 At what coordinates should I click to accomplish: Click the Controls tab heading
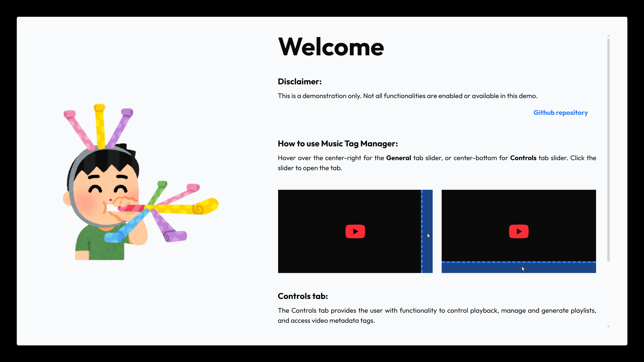302,296
